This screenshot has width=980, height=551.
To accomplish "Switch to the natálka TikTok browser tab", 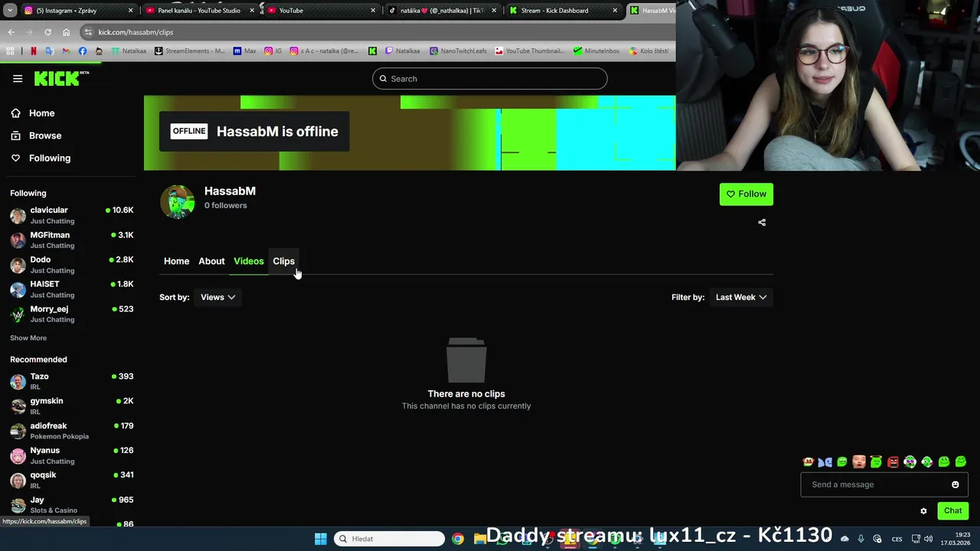I will [x=443, y=11].
